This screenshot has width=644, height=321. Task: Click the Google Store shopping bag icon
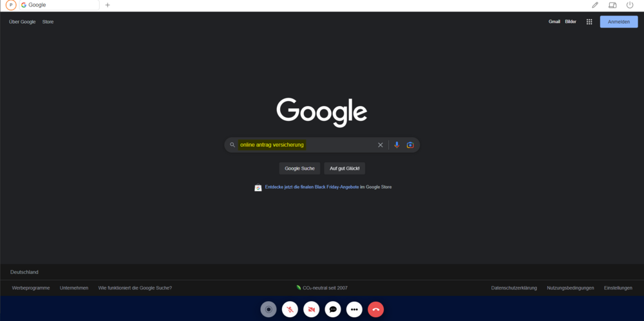(x=258, y=187)
